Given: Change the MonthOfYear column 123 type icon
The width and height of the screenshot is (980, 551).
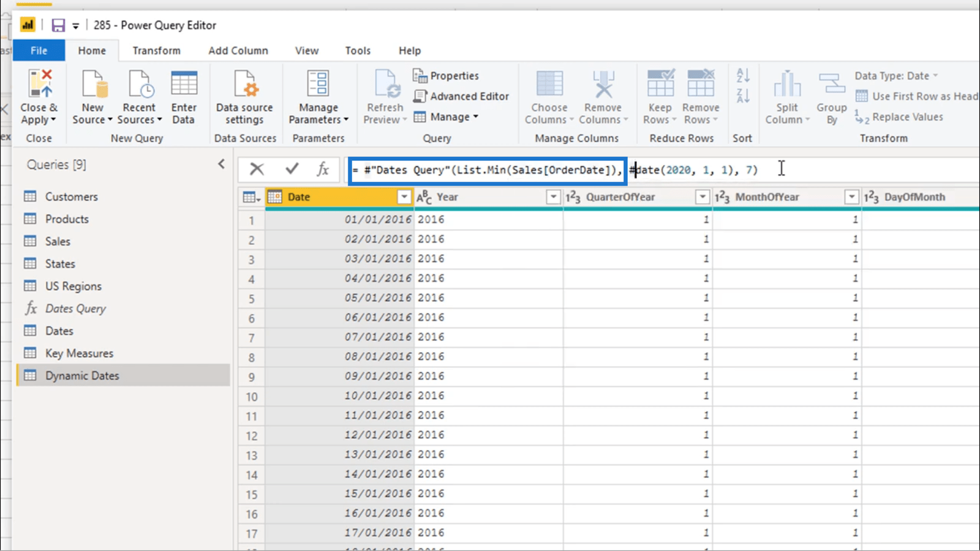Looking at the screenshot, I should pos(722,197).
